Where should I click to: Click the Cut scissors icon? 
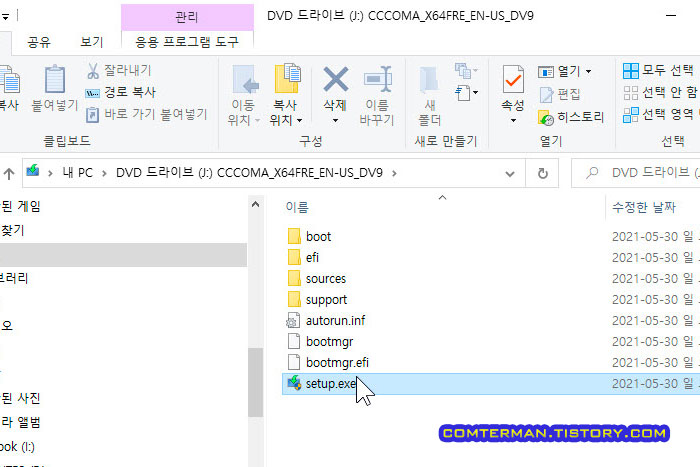coord(93,71)
